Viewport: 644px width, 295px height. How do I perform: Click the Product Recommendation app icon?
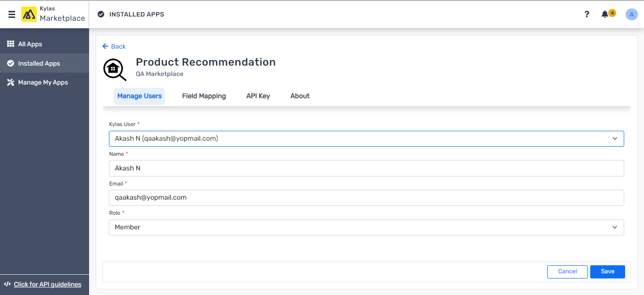115,69
